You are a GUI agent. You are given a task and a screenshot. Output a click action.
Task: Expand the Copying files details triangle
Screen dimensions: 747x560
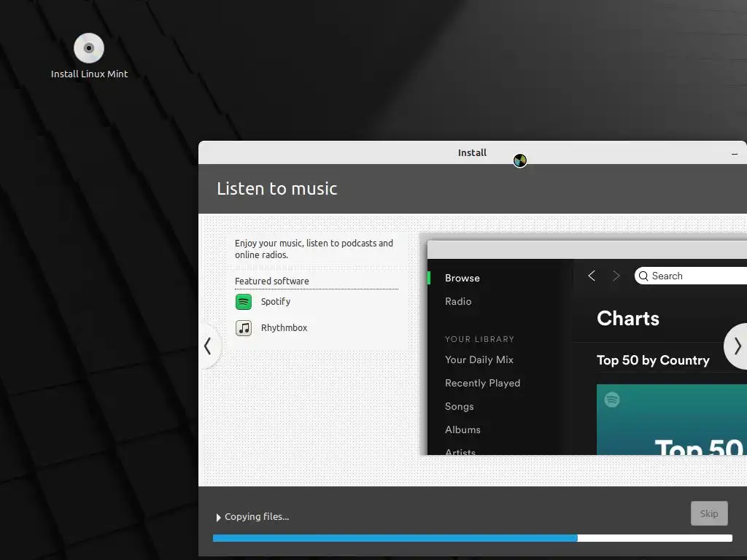218,517
